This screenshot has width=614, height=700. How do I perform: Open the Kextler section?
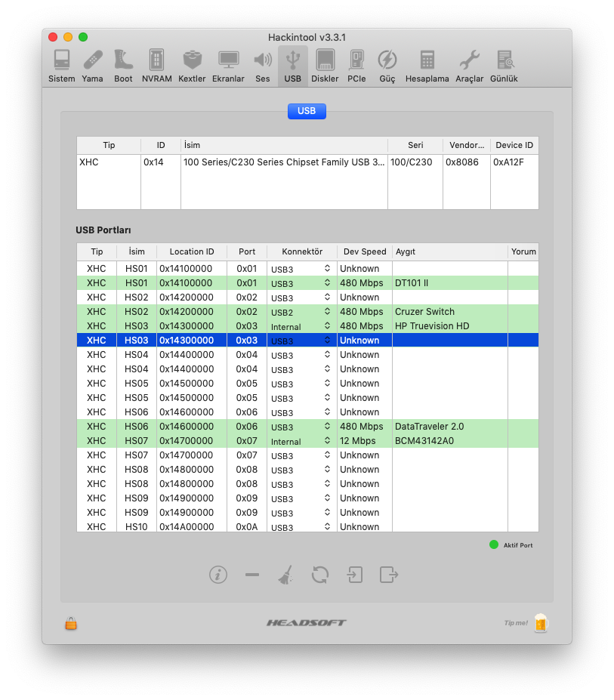point(192,66)
